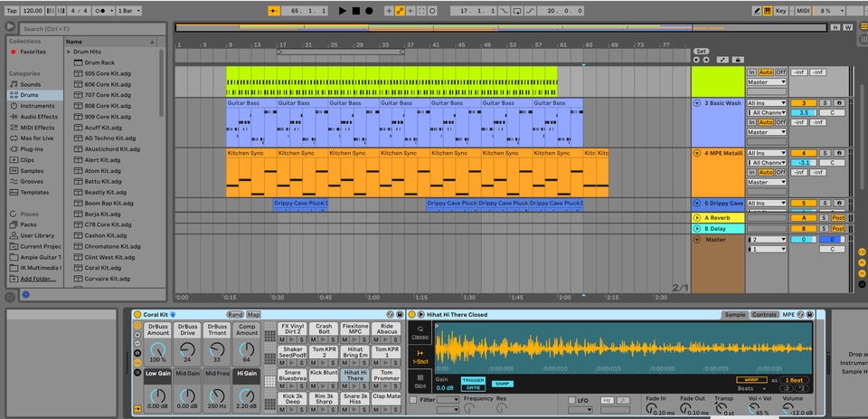Switch to the Controls tab in Simpler

(x=765, y=314)
